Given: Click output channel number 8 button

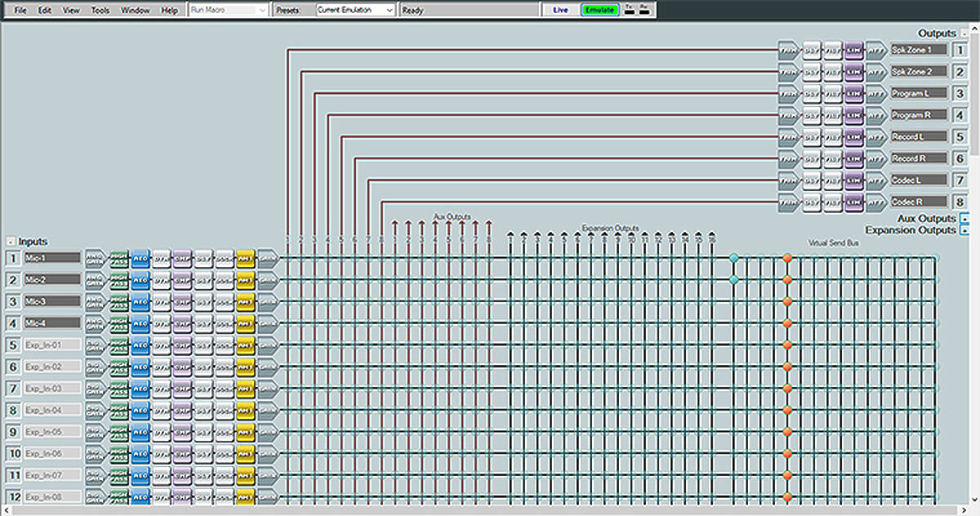Looking at the screenshot, I should tap(960, 202).
